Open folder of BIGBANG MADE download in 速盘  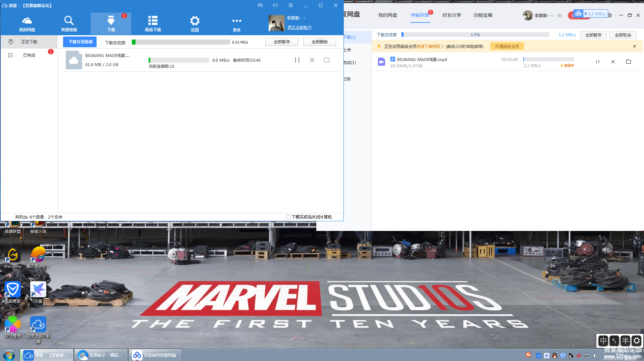point(327,60)
